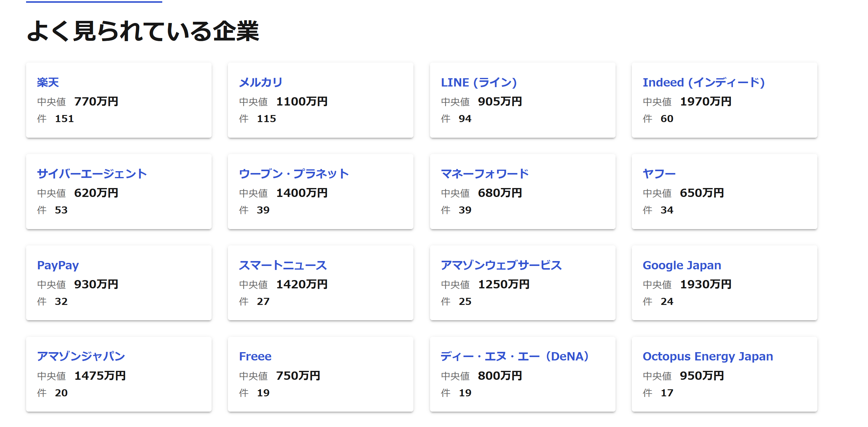
Task: Open the アマゾンジャパン company link
Action: point(81,356)
